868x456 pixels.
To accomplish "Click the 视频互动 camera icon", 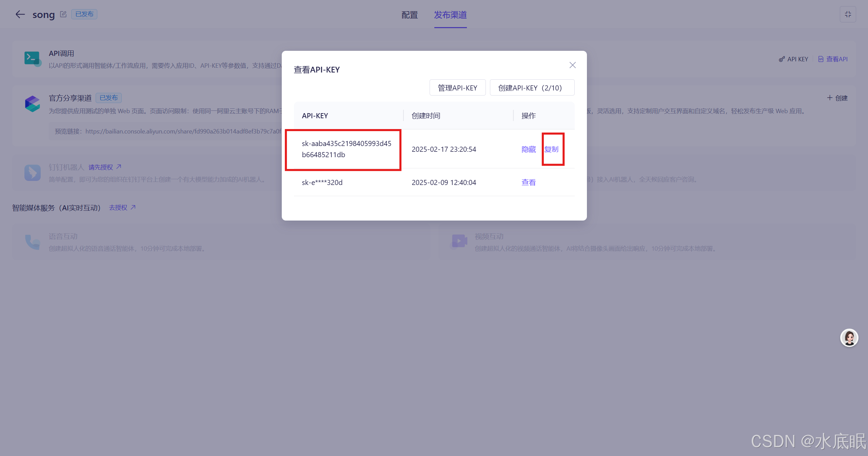I will click(x=459, y=242).
